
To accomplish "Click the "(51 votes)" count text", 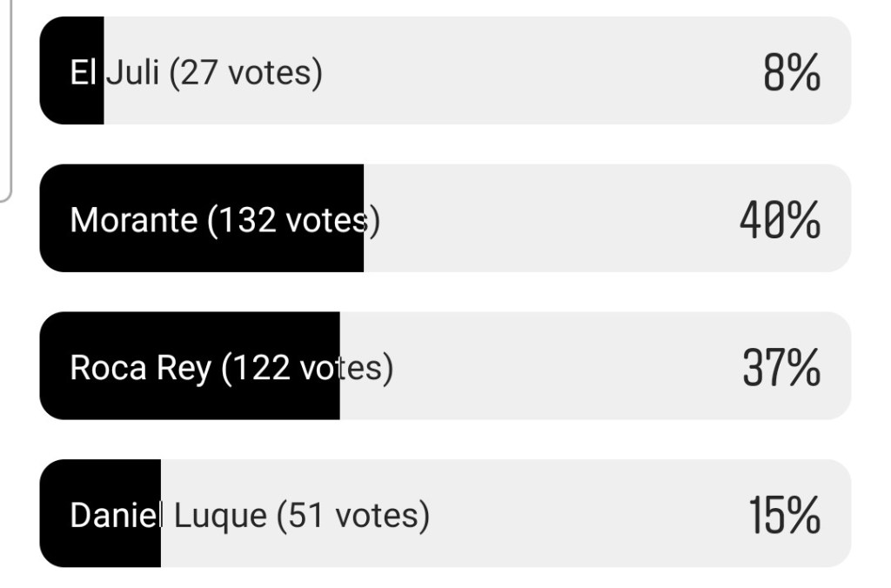I will click(352, 516).
